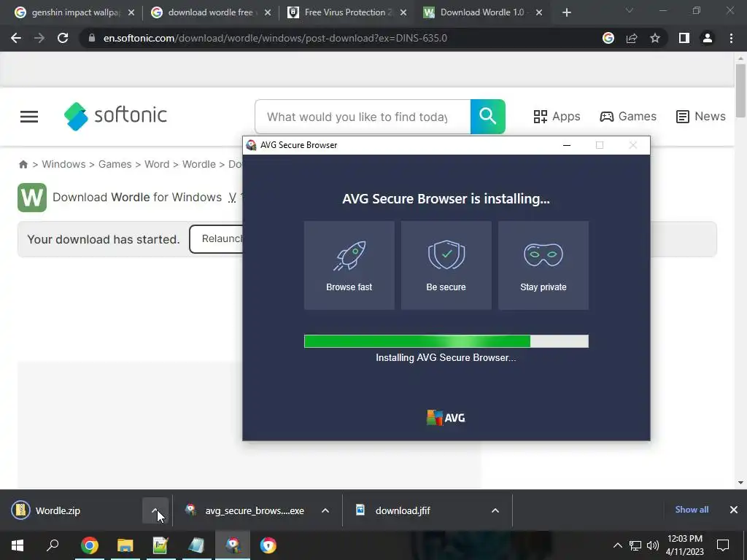The width and height of the screenshot is (747, 560).
Task: Open the Google icon in the address bar
Action: click(608, 38)
